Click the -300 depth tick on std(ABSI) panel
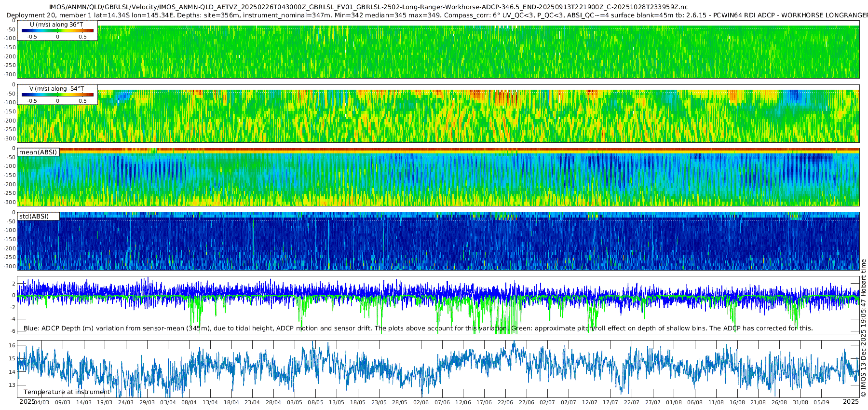 coord(10,266)
